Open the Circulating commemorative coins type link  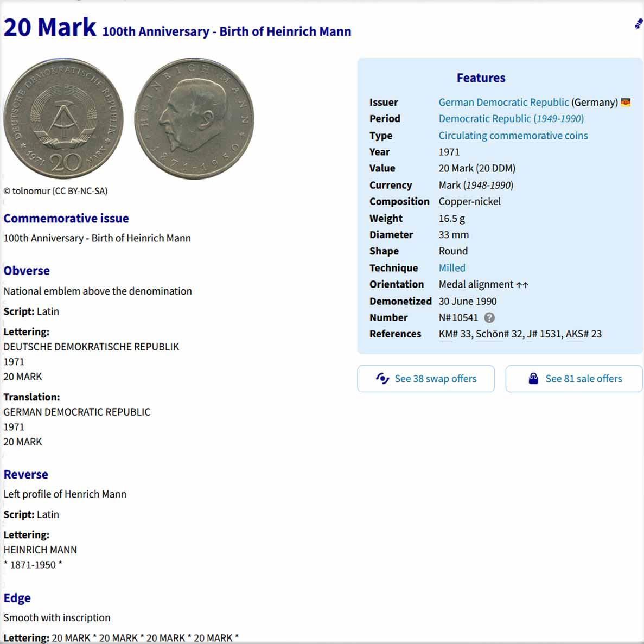(x=513, y=136)
